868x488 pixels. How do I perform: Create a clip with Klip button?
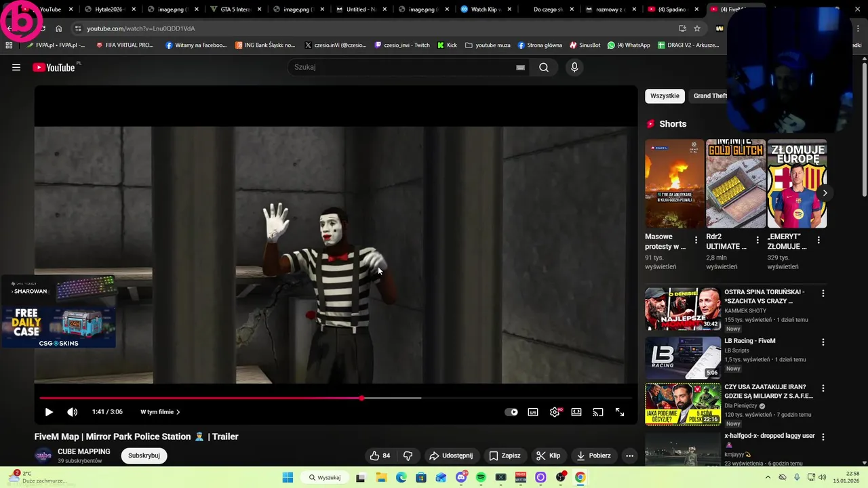pyautogui.click(x=548, y=455)
